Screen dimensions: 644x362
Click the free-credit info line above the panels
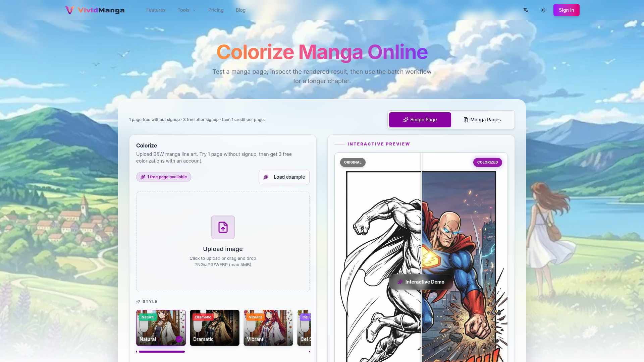pyautogui.click(x=197, y=120)
